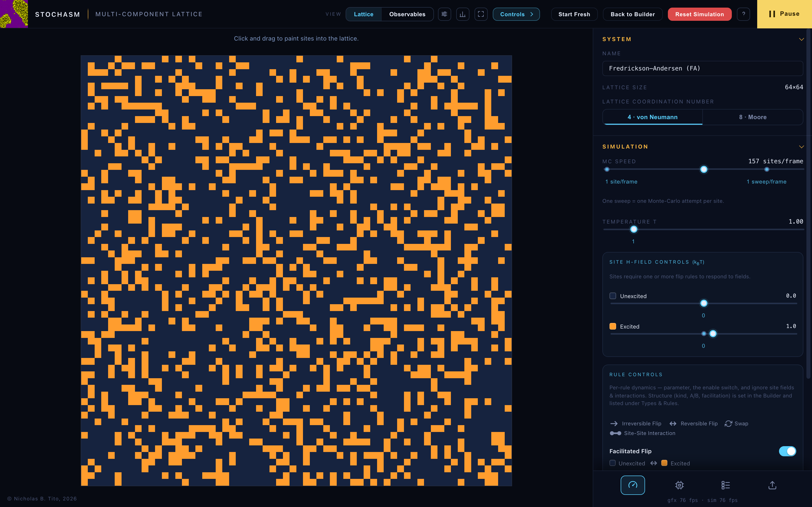Toggle fullscreen with the expand frame icon
Viewport: 812px width, 507px height.
pyautogui.click(x=481, y=14)
